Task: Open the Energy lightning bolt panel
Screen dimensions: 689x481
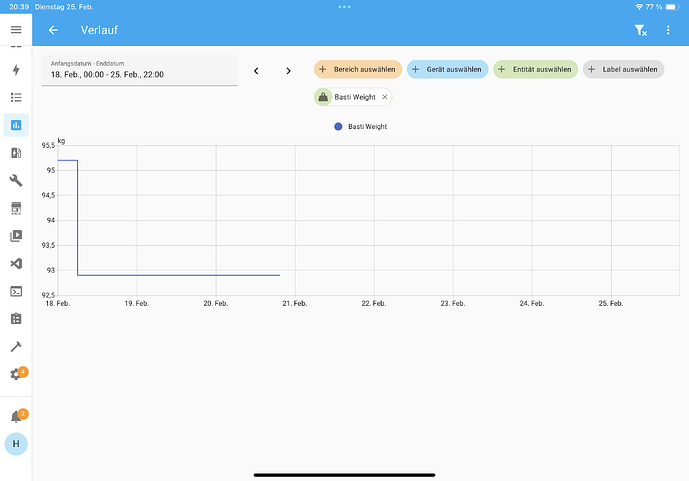Action: pyautogui.click(x=16, y=70)
